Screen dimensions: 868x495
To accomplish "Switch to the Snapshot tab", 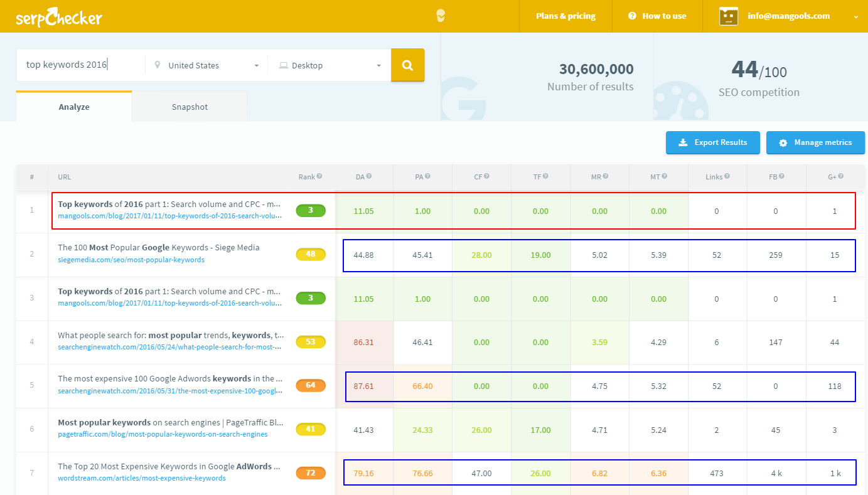I will [x=190, y=107].
